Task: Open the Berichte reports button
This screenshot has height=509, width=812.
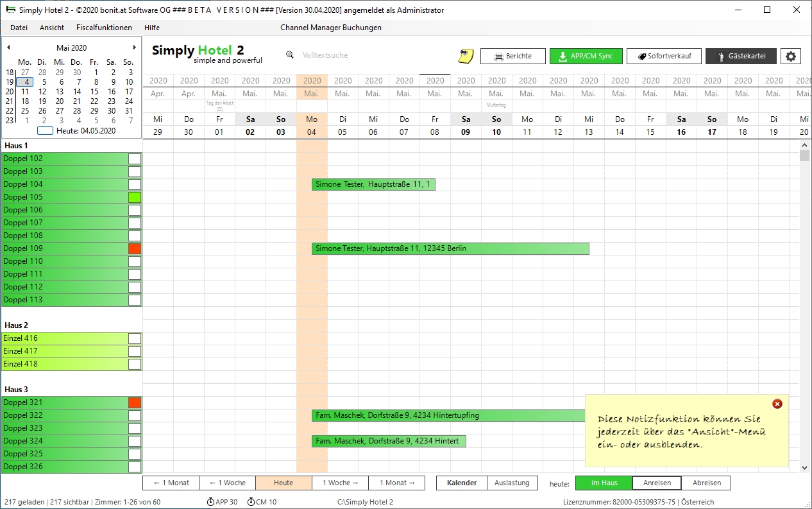Action: point(513,56)
